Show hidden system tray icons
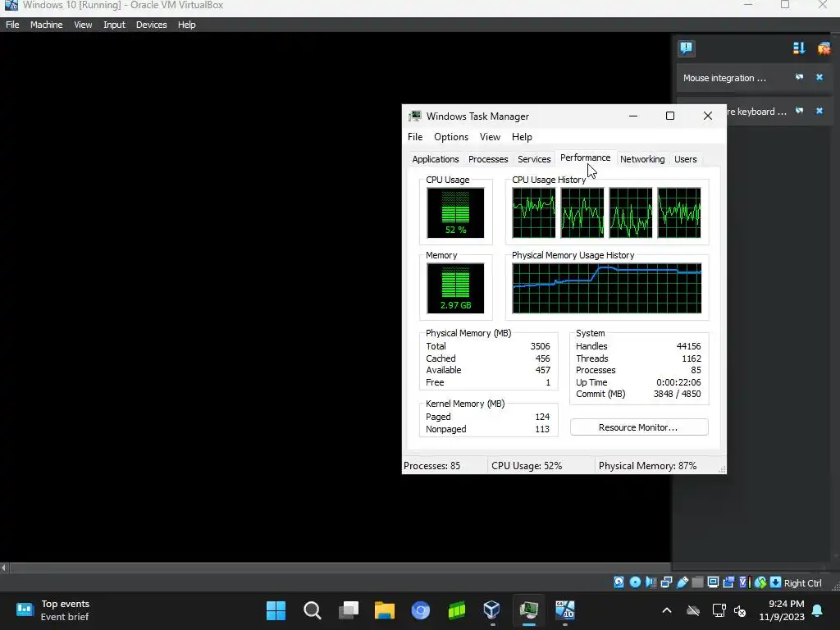This screenshot has width=840, height=630. (x=667, y=610)
